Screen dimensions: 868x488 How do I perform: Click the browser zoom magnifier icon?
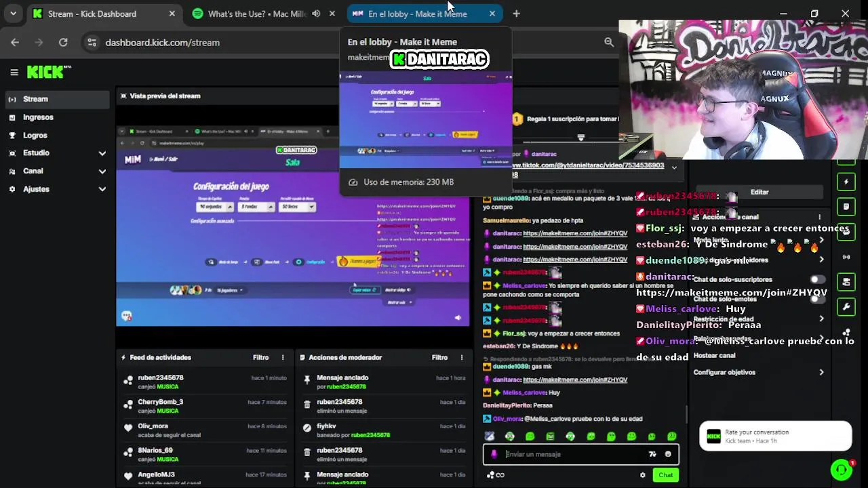point(609,42)
